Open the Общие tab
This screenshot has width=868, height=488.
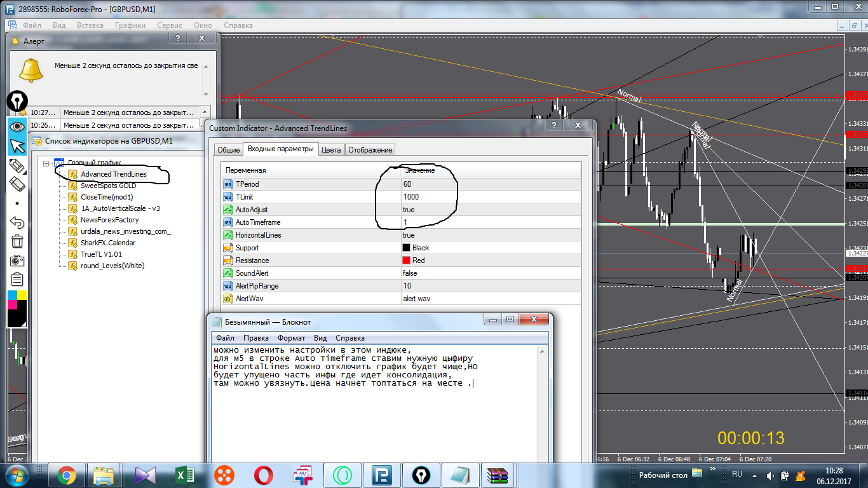(x=228, y=150)
